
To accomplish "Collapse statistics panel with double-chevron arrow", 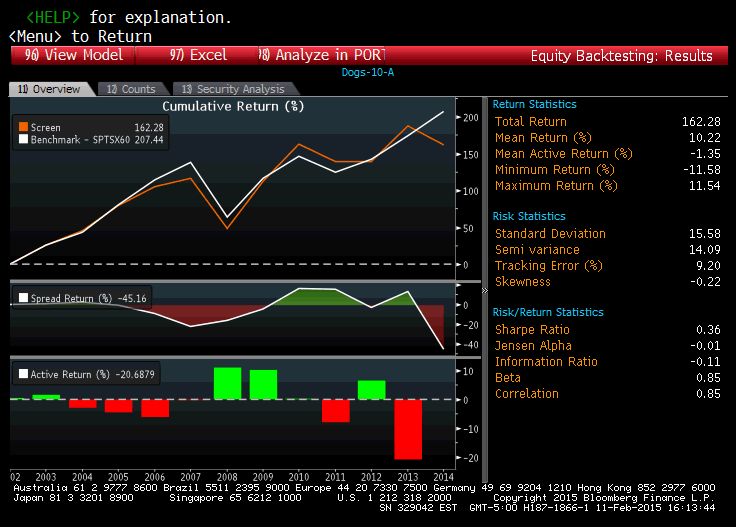I will [x=485, y=290].
